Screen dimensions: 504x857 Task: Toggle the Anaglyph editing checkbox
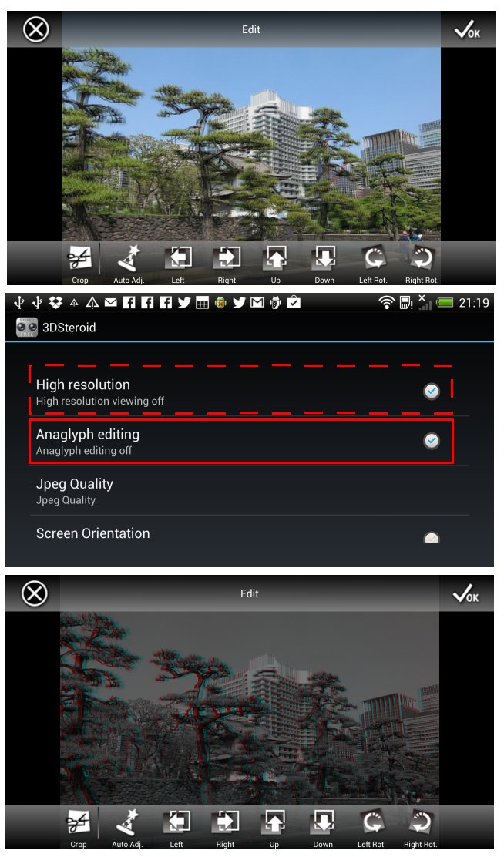coord(432,441)
